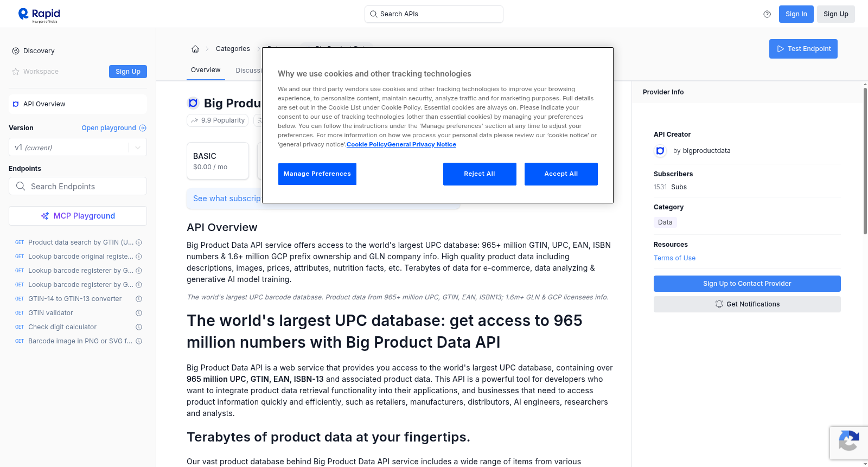Click the Open playground link
Viewport: 868px width, 467px height.
114,128
